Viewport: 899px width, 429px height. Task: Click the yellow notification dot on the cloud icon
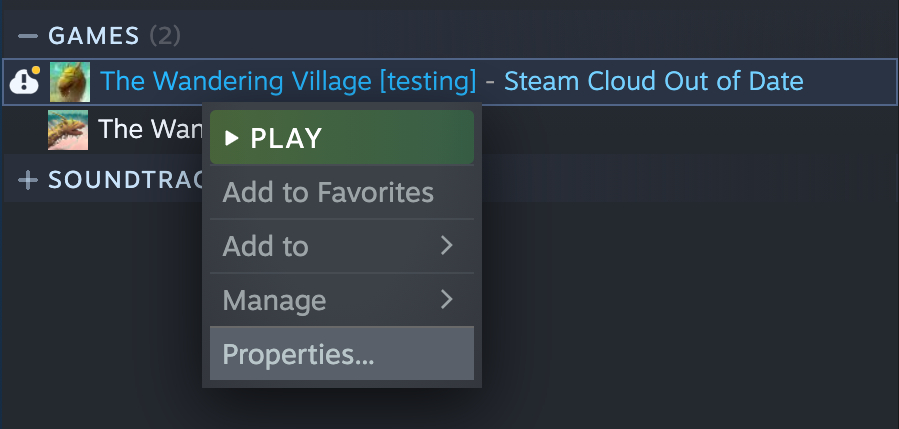pos(36,71)
